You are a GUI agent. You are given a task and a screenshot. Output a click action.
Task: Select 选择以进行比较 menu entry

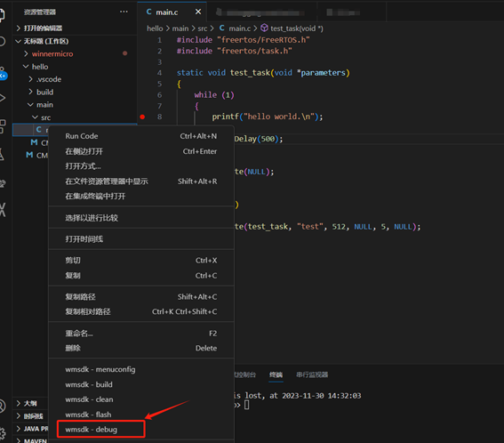click(140, 218)
